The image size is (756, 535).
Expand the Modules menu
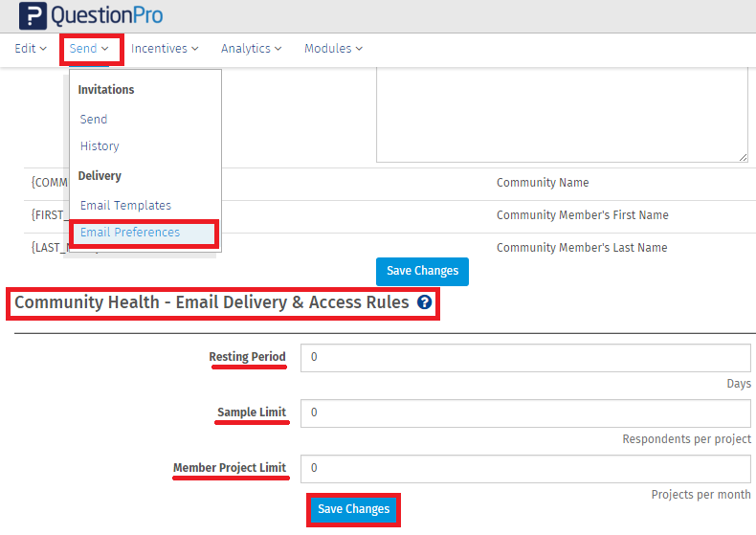333,49
